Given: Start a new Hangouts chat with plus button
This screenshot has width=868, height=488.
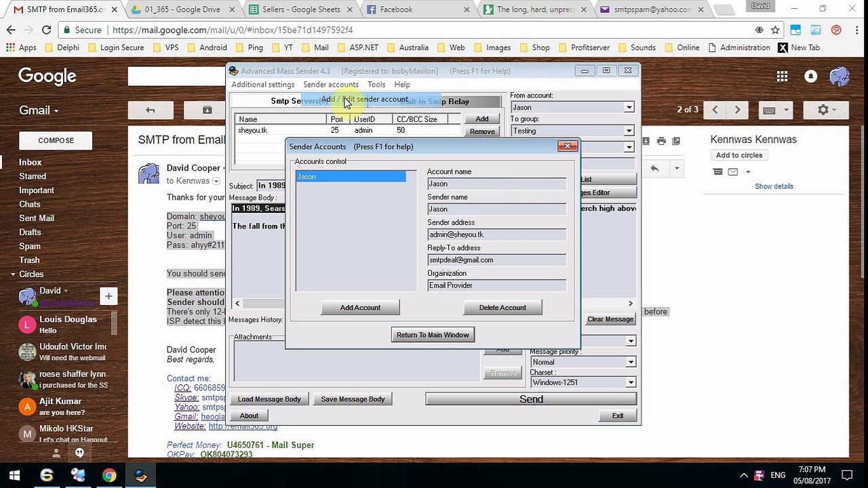Looking at the screenshot, I should 108,296.
